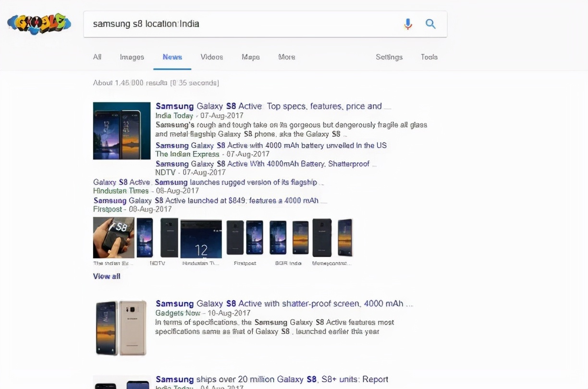Select the News tab
Viewport: 588px width, 389px height.
tap(172, 57)
